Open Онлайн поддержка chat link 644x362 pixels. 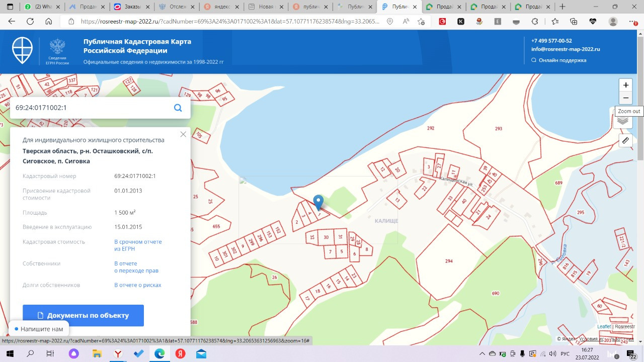pyautogui.click(x=562, y=60)
